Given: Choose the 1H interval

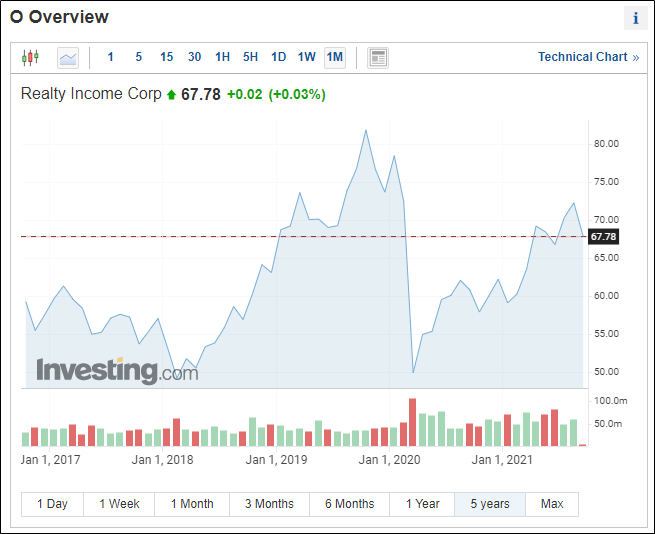Looking at the screenshot, I should (222, 57).
